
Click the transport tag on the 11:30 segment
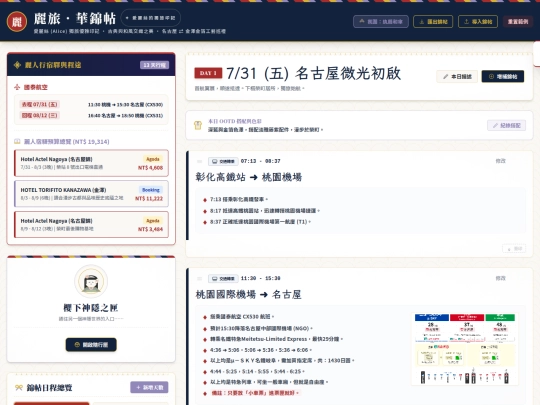223,278
